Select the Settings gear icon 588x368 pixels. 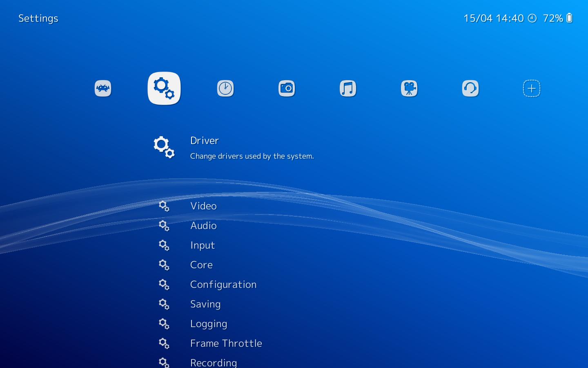tap(164, 88)
